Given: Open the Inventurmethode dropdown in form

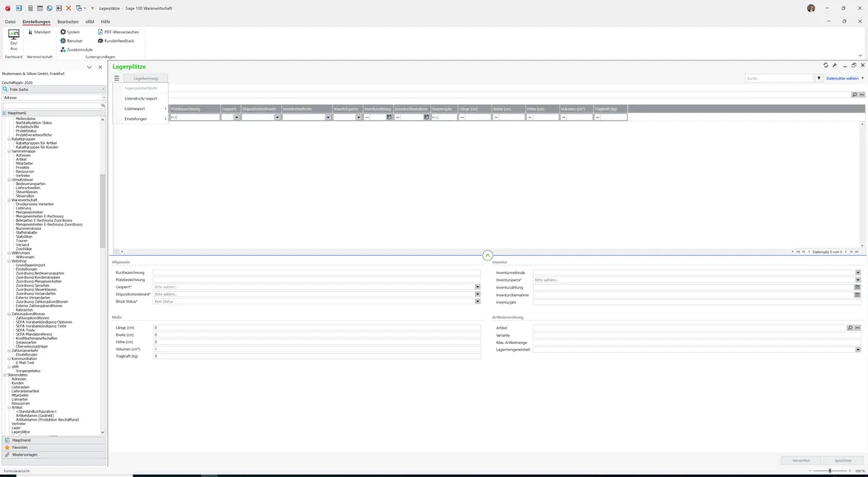Looking at the screenshot, I should click(858, 272).
